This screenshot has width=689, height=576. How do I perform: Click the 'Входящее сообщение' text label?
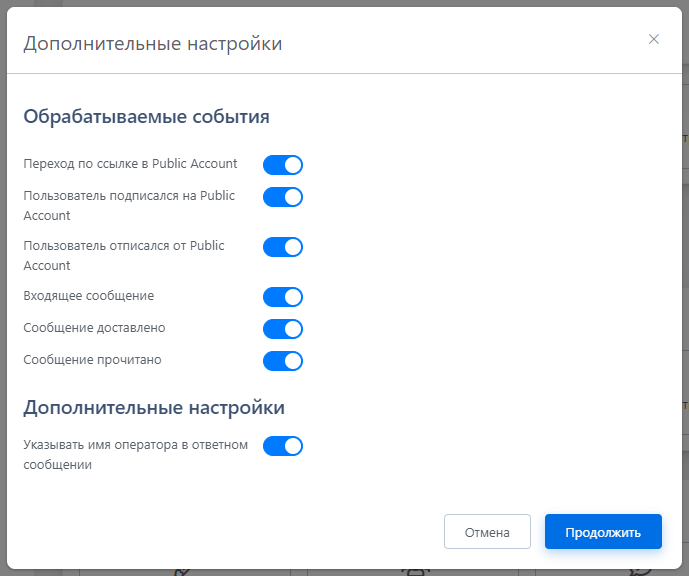(x=89, y=296)
